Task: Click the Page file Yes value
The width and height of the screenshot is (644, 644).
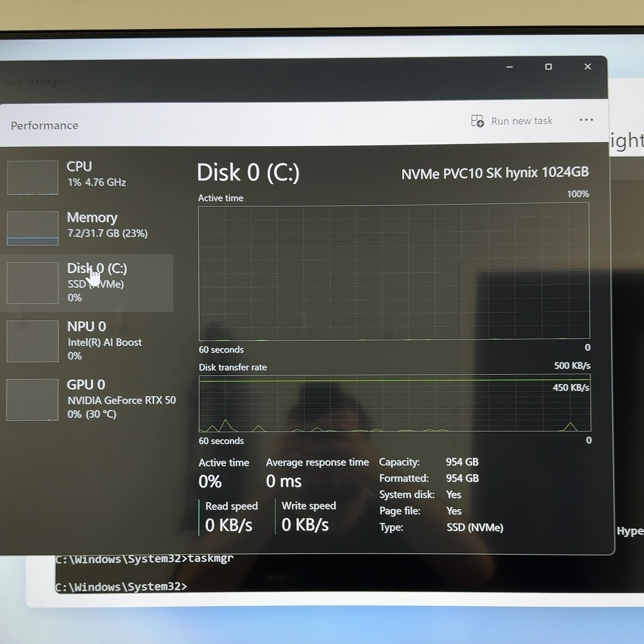Action: 454,511
